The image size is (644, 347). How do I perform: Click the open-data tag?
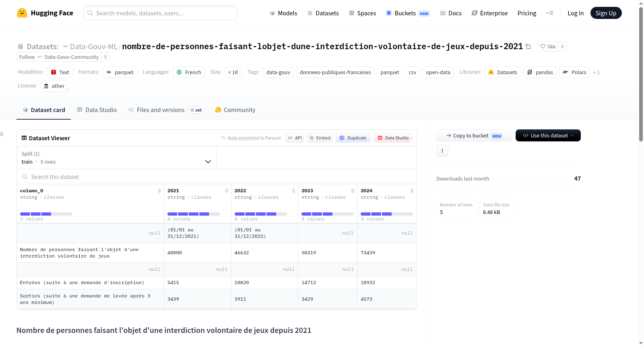[438, 72]
